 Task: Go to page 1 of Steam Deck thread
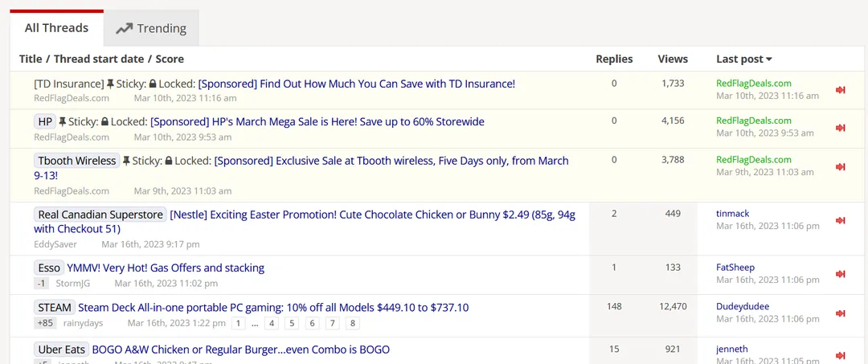click(238, 323)
